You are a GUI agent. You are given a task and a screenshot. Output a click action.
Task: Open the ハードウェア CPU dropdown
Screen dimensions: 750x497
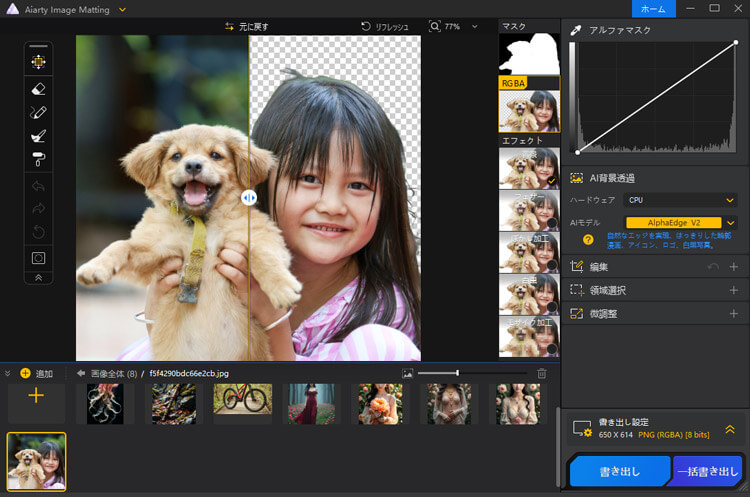pos(680,200)
